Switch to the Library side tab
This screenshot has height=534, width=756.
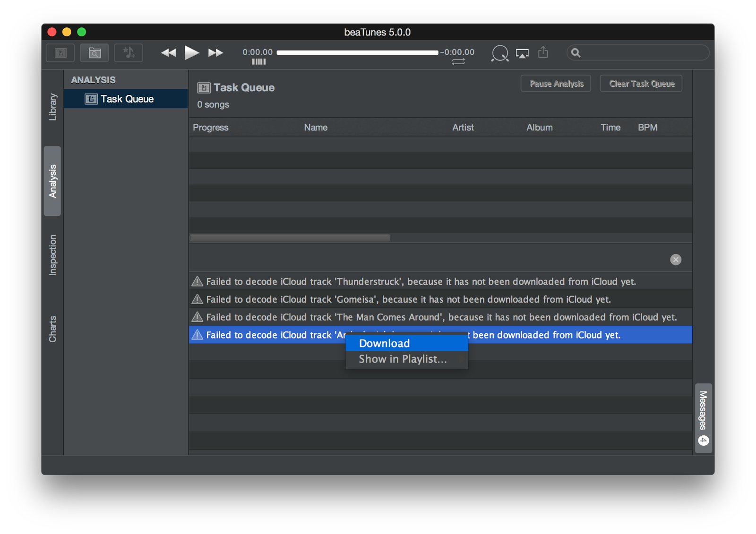(52, 107)
